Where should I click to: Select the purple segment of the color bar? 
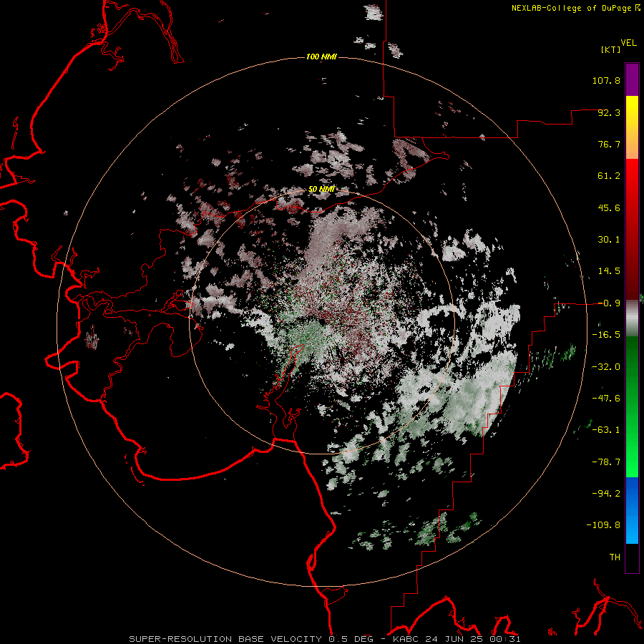coord(632,80)
